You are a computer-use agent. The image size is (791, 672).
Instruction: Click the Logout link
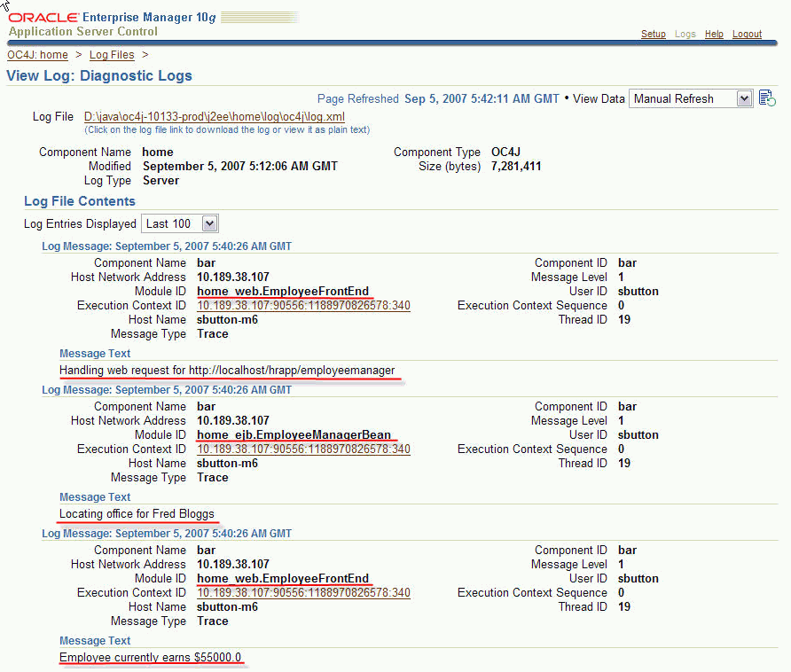(747, 34)
